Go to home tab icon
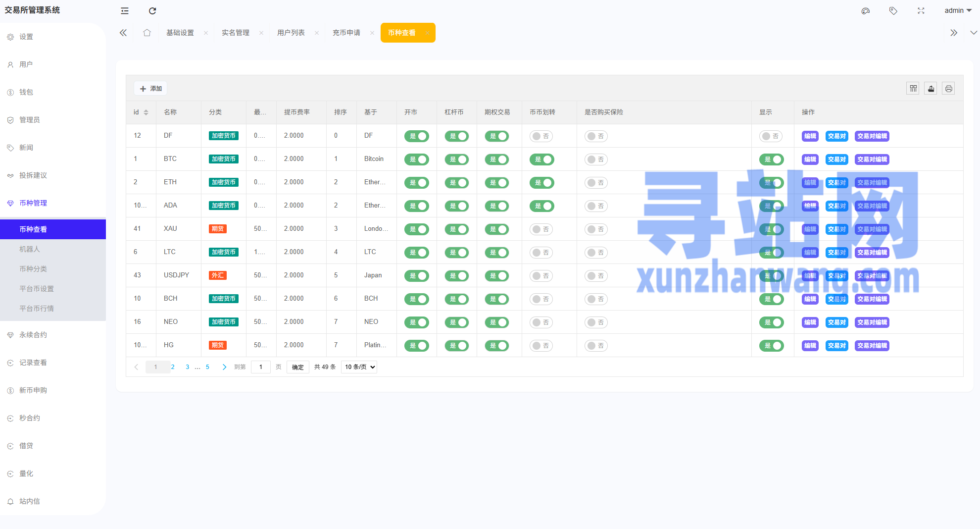The width and height of the screenshot is (980, 529). [147, 33]
